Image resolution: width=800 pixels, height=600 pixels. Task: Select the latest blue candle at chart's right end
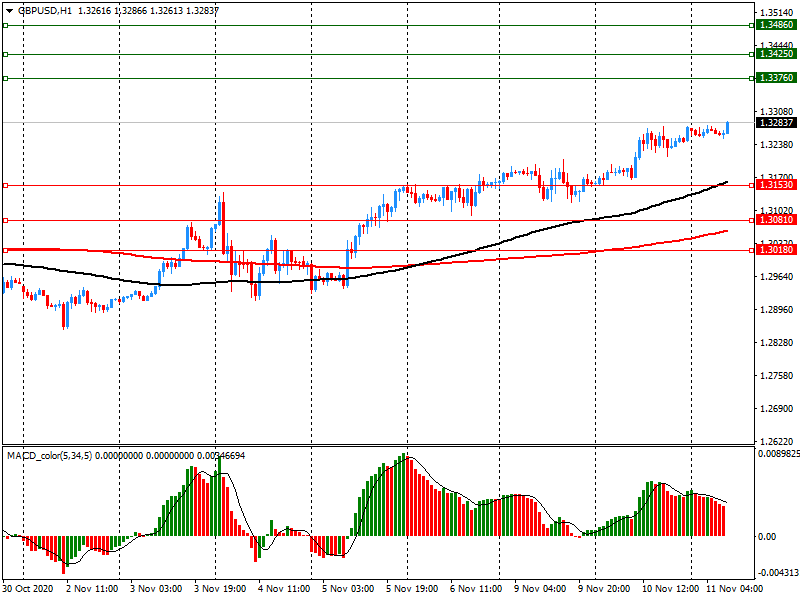(728, 128)
